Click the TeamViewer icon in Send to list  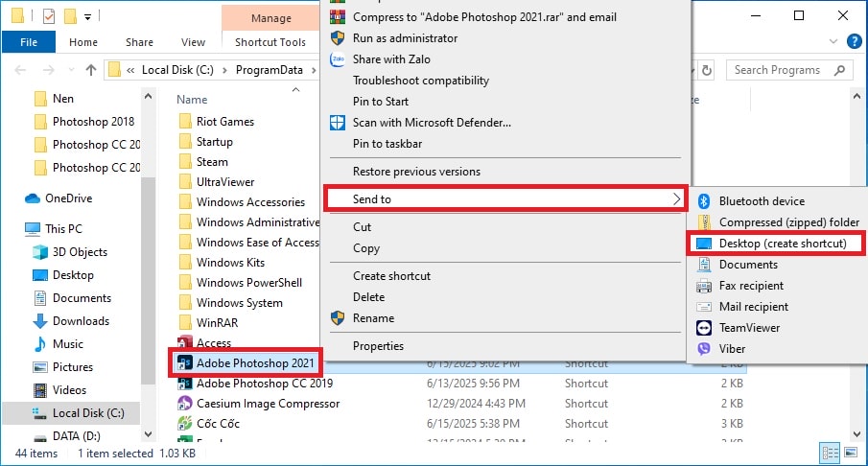[x=704, y=328]
